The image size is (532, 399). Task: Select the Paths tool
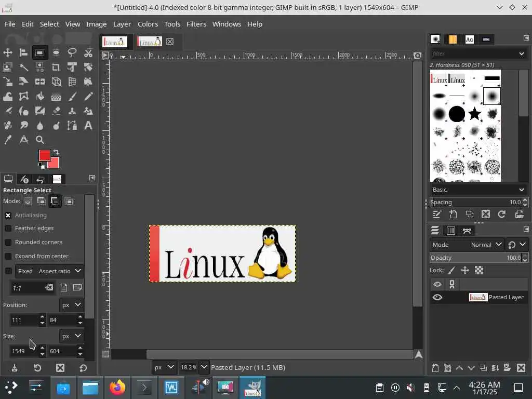point(72,126)
